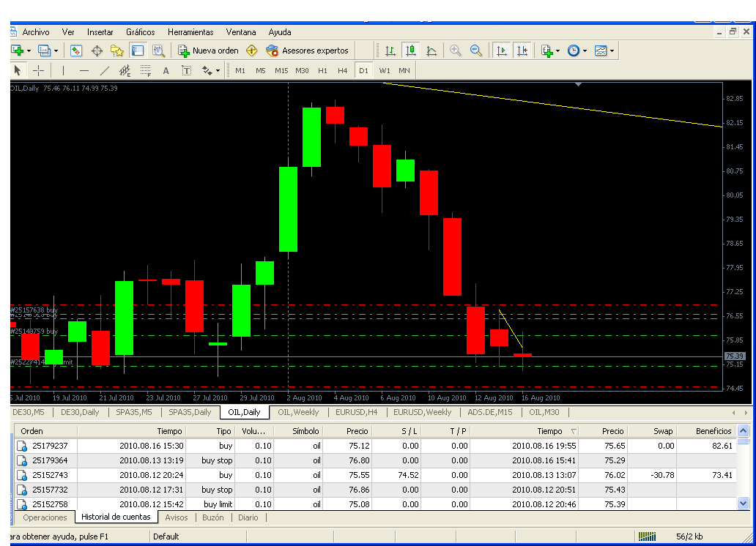Open the Market Watch window icon
The image size is (756, 546).
(76, 51)
